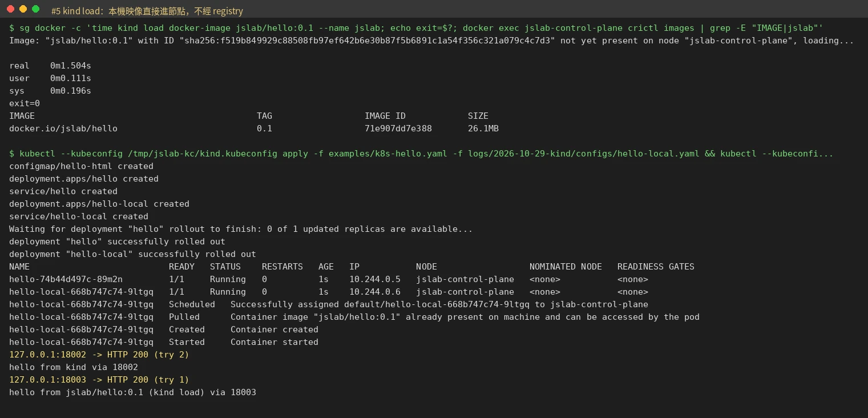The image size is (868, 418).
Task: Select the sha256 image ID loading message
Action: [x=431, y=41]
